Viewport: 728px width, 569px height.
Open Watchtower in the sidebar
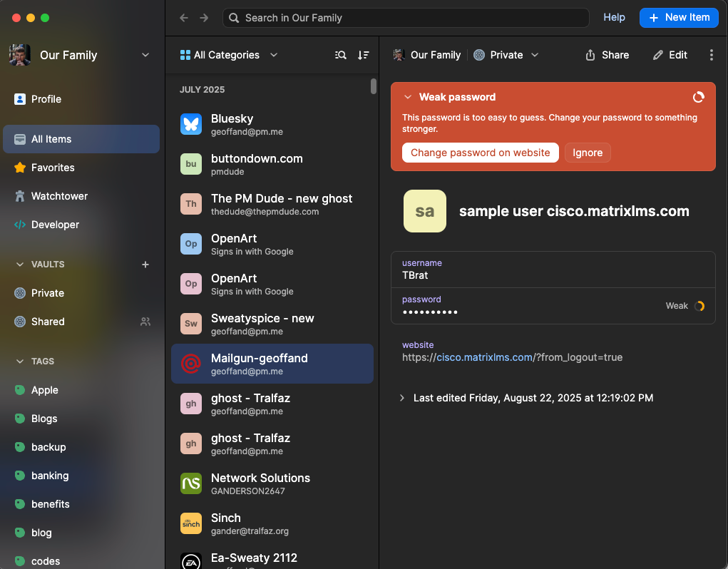click(x=59, y=196)
